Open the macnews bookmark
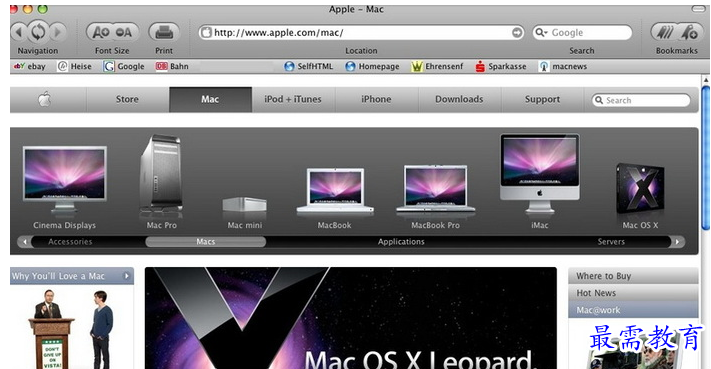This screenshot has width=711, height=369. (x=563, y=66)
